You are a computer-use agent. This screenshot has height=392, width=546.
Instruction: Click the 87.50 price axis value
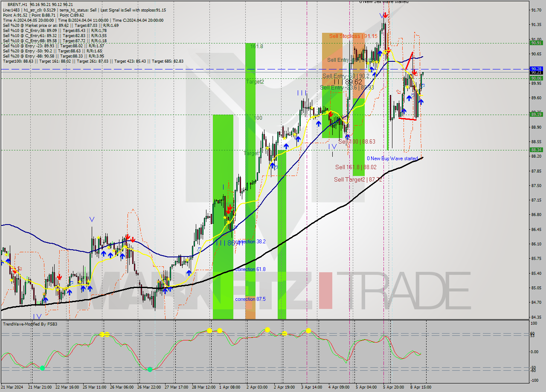[x=536, y=185]
